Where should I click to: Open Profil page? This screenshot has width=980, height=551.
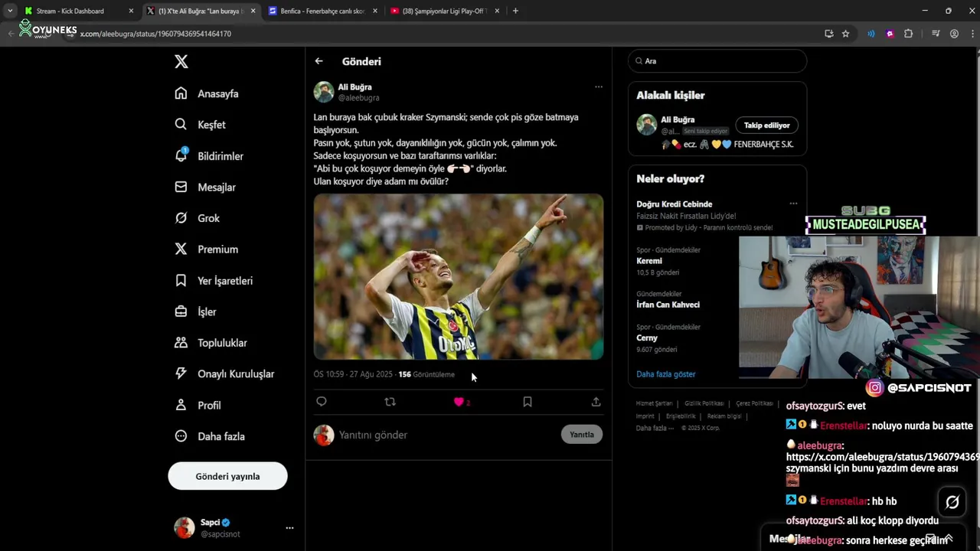[198, 405]
